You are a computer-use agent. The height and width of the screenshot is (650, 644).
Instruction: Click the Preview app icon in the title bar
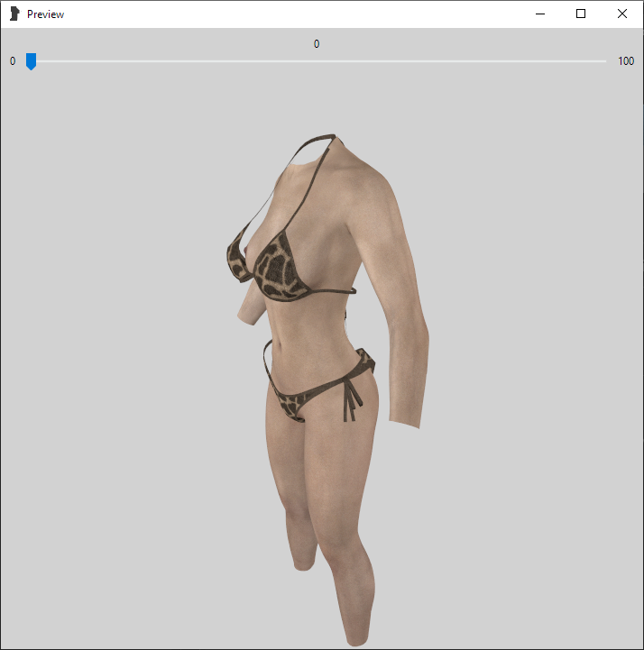point(14,14)
